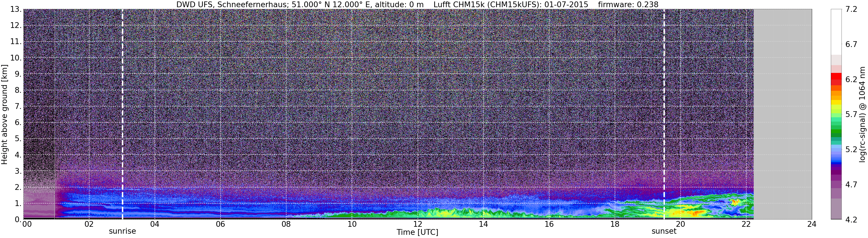Click the '6.7' colorbar tick value
The height and width of the screenshot is (238, 868).
(x=851, y=44)
